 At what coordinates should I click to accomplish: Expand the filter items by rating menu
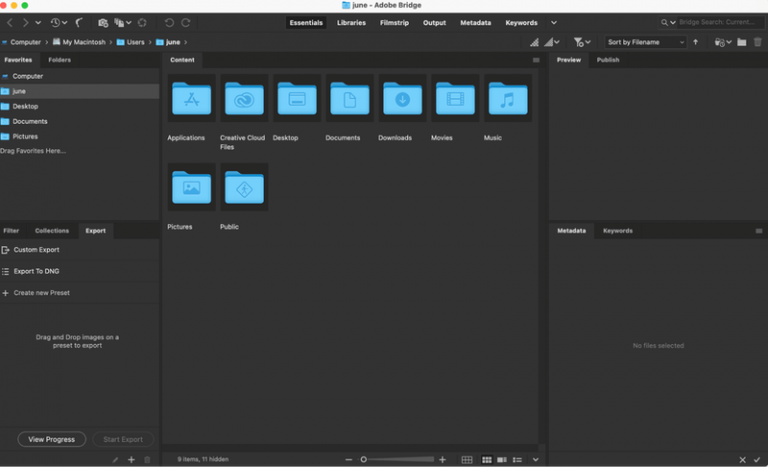(x=582, y=42)
